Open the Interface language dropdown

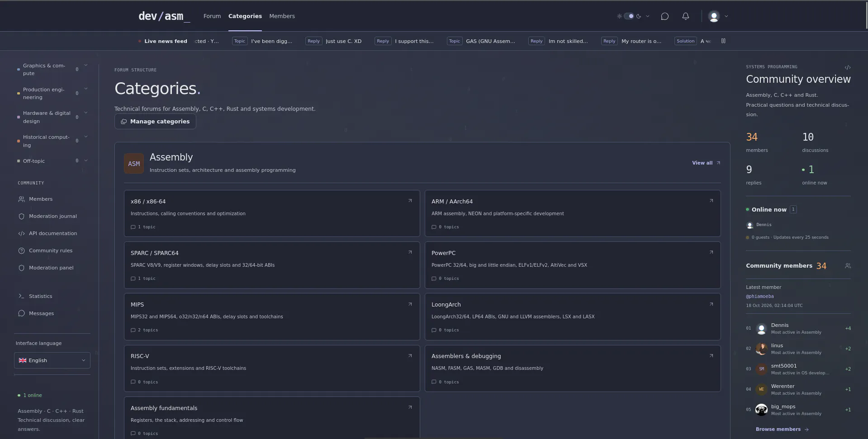[x=52, y=360]
